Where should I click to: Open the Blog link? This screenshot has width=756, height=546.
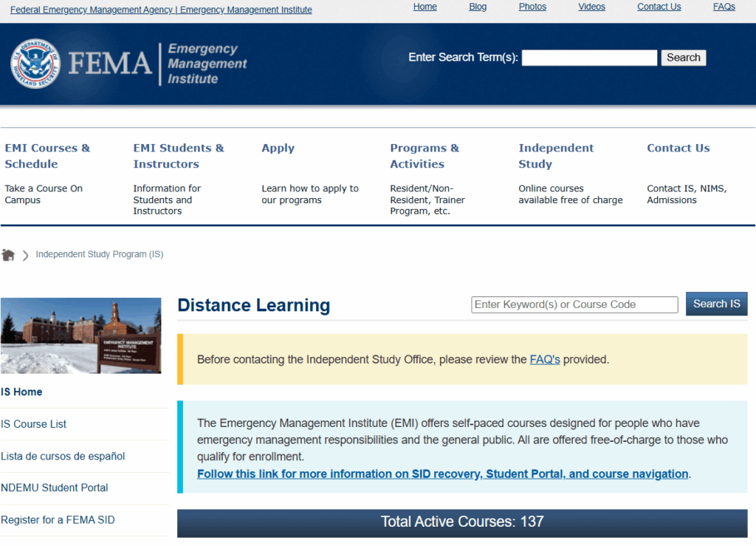(478, 7)
